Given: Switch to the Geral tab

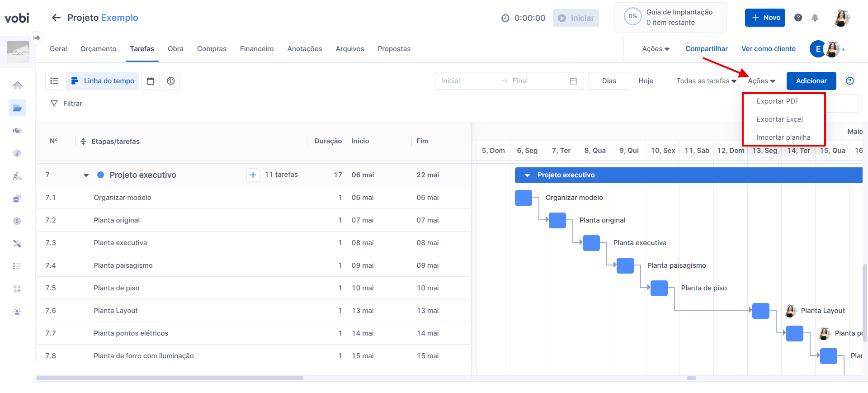Looking at the screenshot, I should click(x=58, y=49).
